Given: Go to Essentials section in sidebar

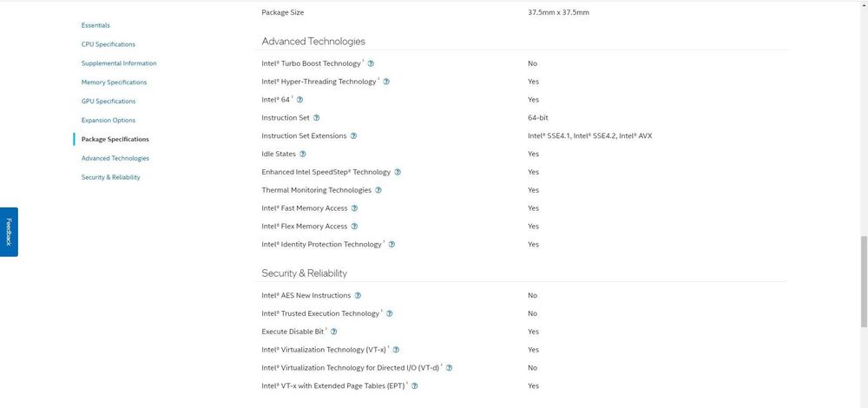Looking at the screenshot, I should pyautogui.click(x=95, y=25).
